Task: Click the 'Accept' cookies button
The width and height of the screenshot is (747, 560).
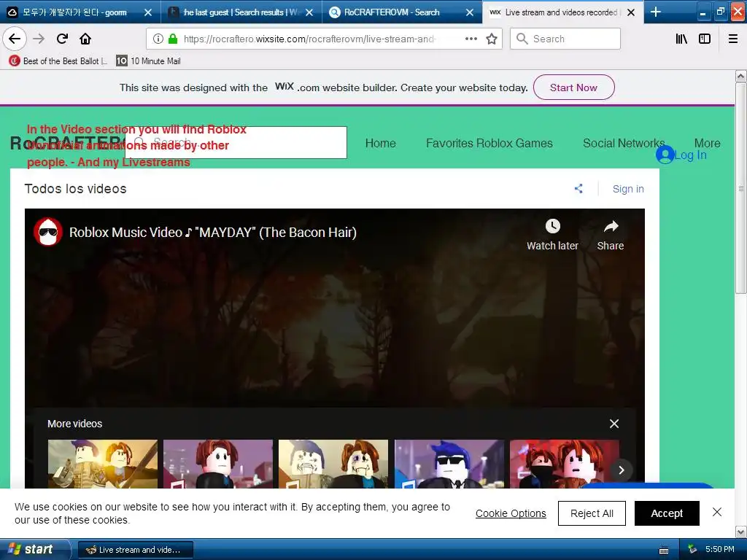Action: [667, 513]
